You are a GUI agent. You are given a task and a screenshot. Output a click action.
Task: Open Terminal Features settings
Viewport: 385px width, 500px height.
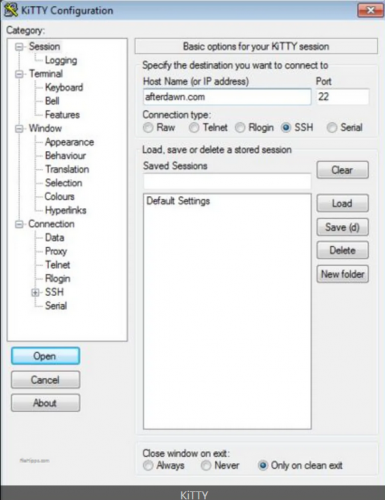pos(62,115)
